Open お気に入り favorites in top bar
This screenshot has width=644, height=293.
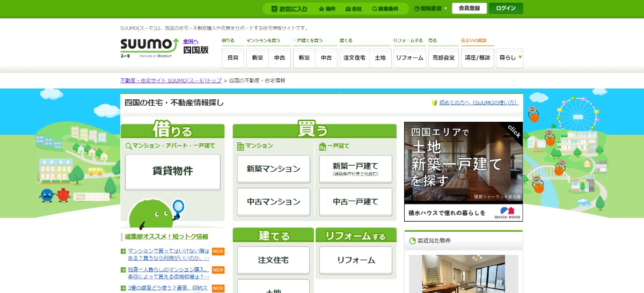289,9
